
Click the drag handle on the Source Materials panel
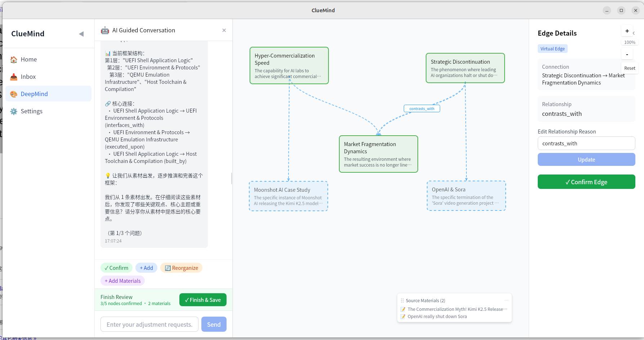[402, 300]
